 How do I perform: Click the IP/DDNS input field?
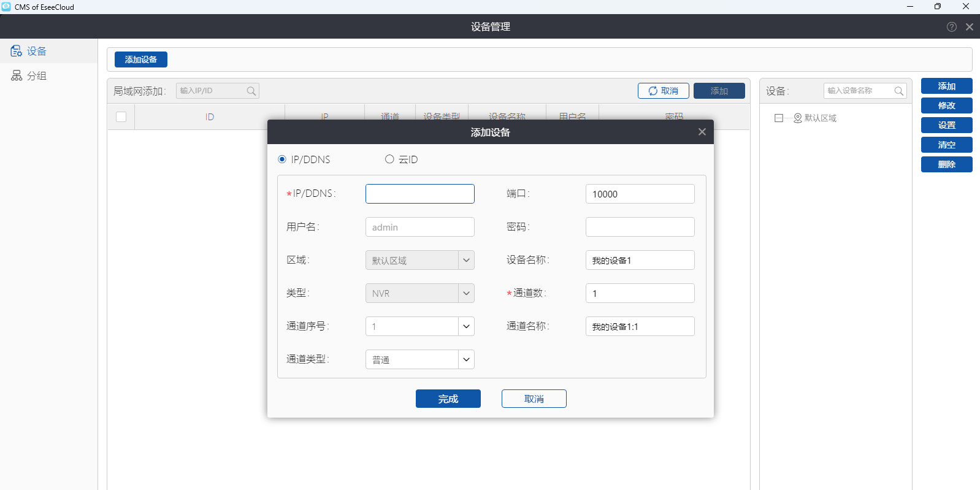click(x=419, y=194)
